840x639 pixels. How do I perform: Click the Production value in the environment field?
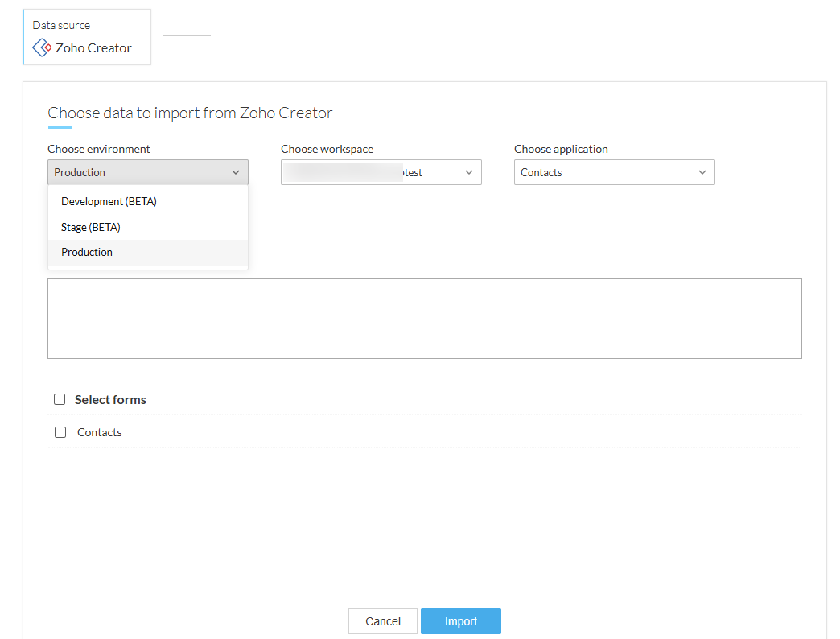coord(80,172)
